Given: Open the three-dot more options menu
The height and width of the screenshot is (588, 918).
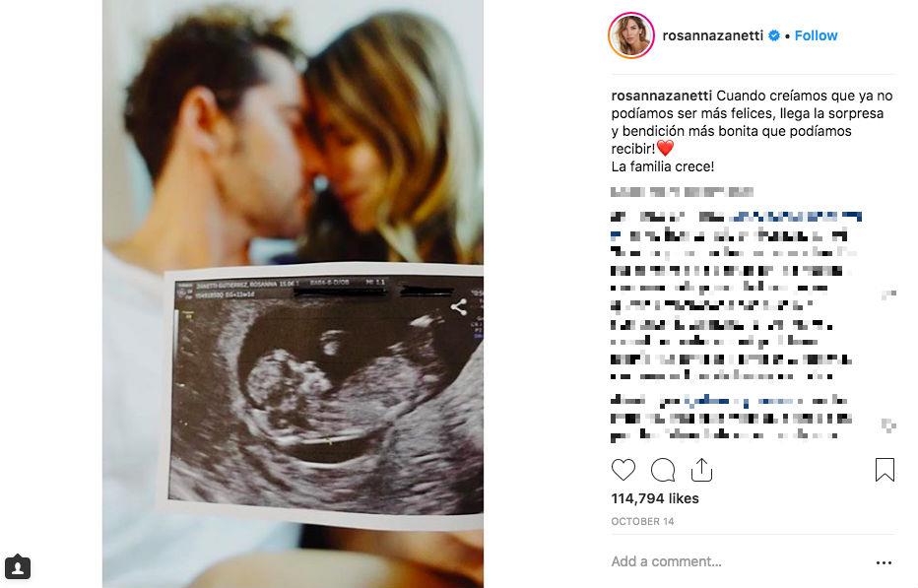Looking at the screenshot, I should pos(884,562).
